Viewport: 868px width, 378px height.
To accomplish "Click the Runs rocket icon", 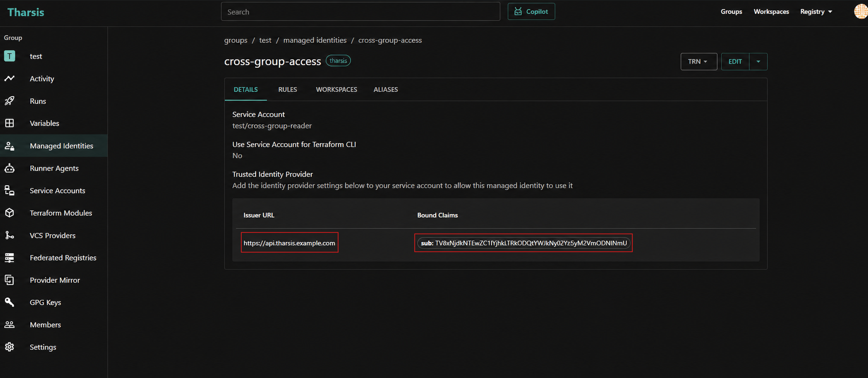I will (10, 101).
